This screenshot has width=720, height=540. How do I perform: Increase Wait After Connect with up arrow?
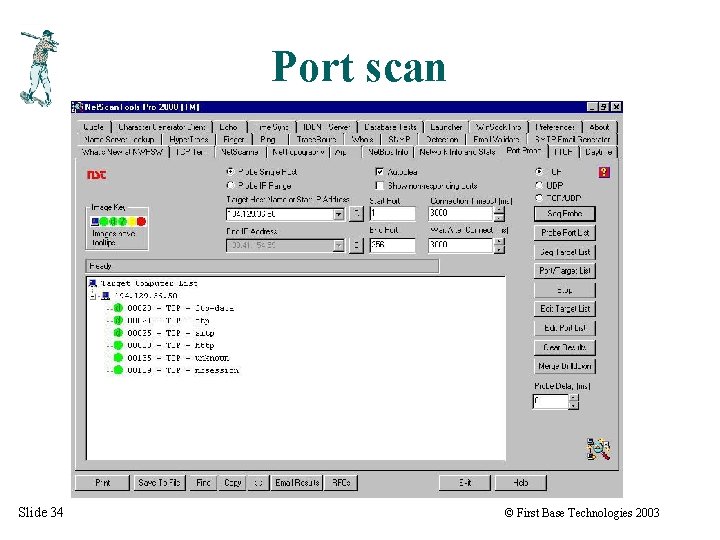500,242
